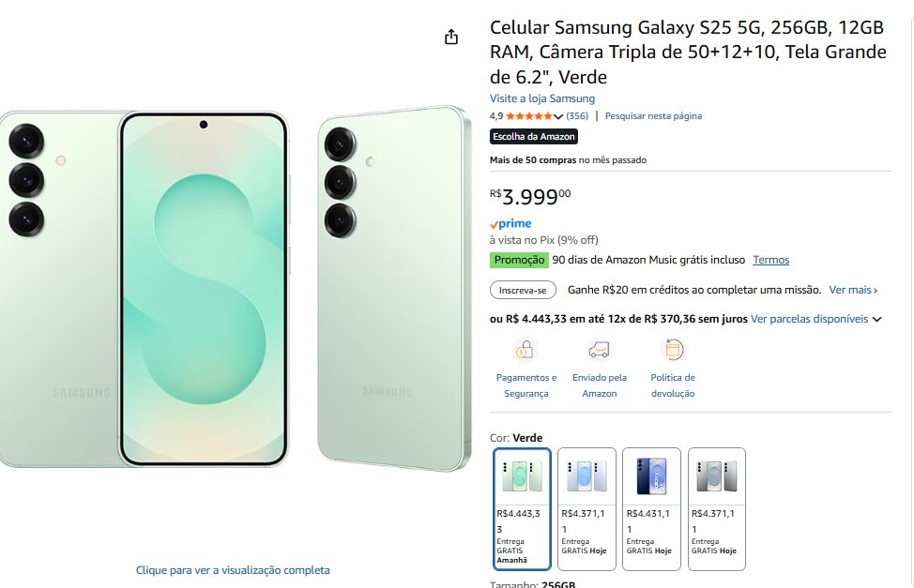Click the front-facing phone product image
The height and width of the screenshot is (588, 914).
(x=203, y=290)
